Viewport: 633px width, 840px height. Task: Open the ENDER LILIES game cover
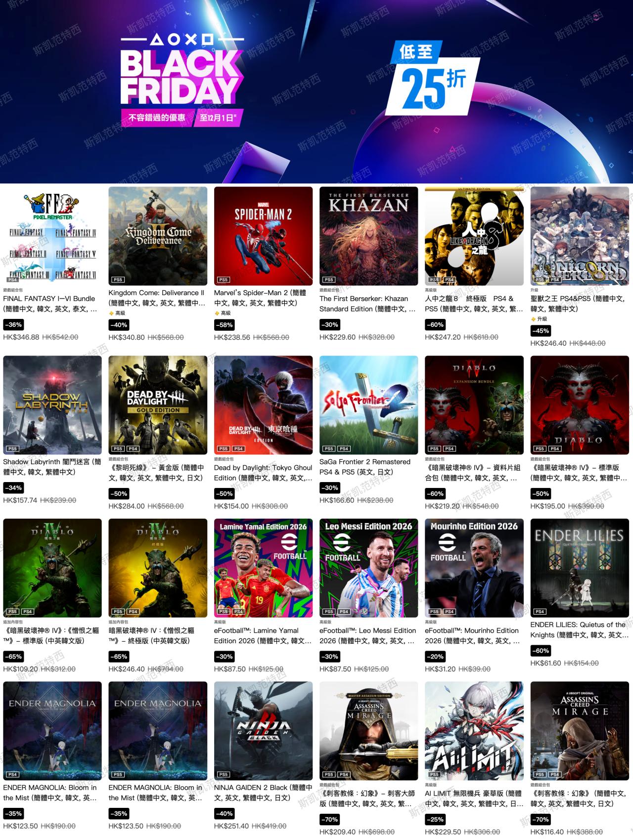pos(580,568)
